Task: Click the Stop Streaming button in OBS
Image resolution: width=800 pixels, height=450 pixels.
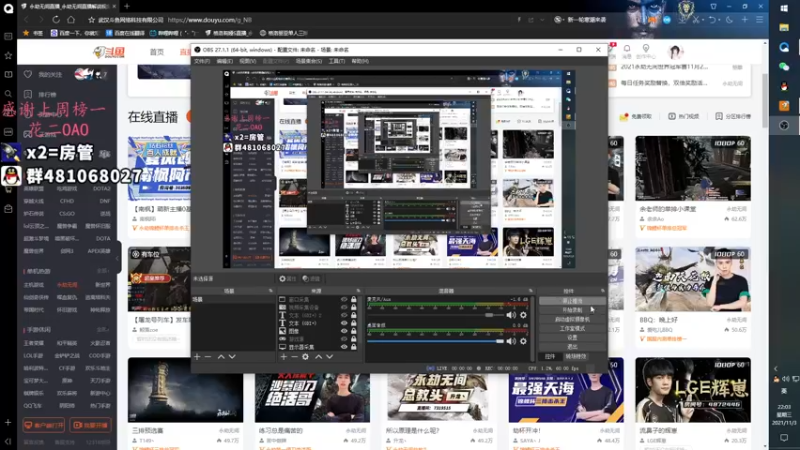Action: coord(572,301)
